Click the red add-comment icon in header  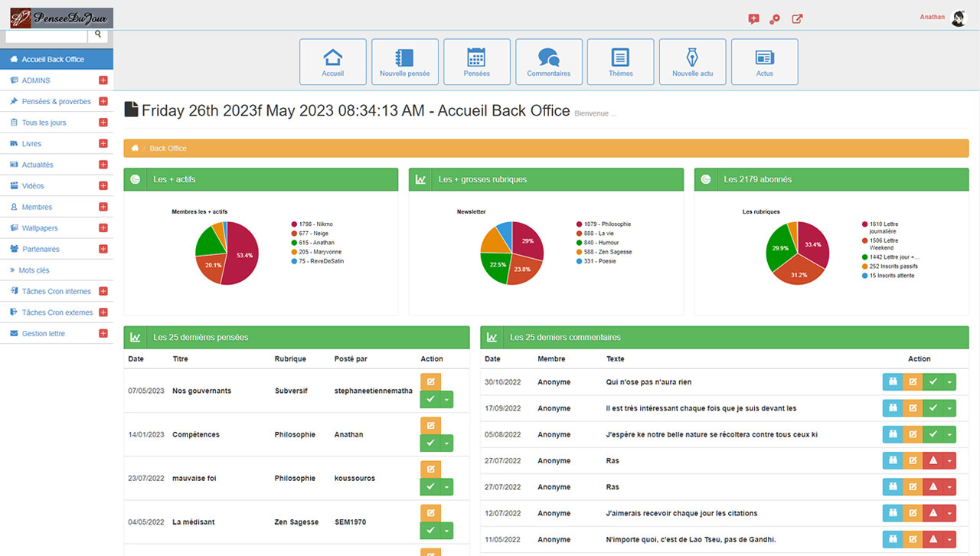click(753, 19)
